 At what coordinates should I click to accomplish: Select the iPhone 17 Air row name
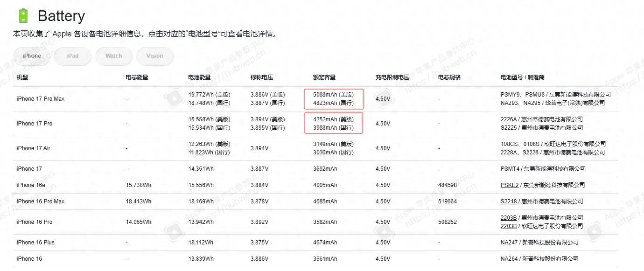[34, 148]
